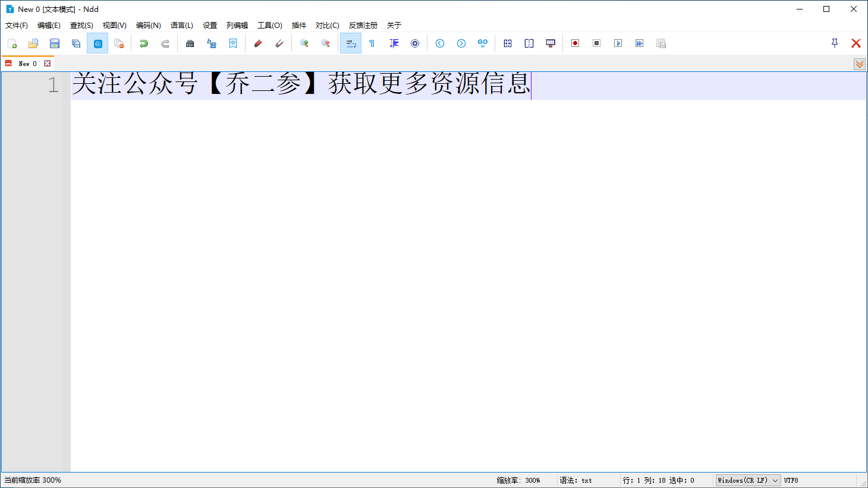The image size is (868, 488).
Task: Open the 对比(C) menu
Action: click(328, 26)
